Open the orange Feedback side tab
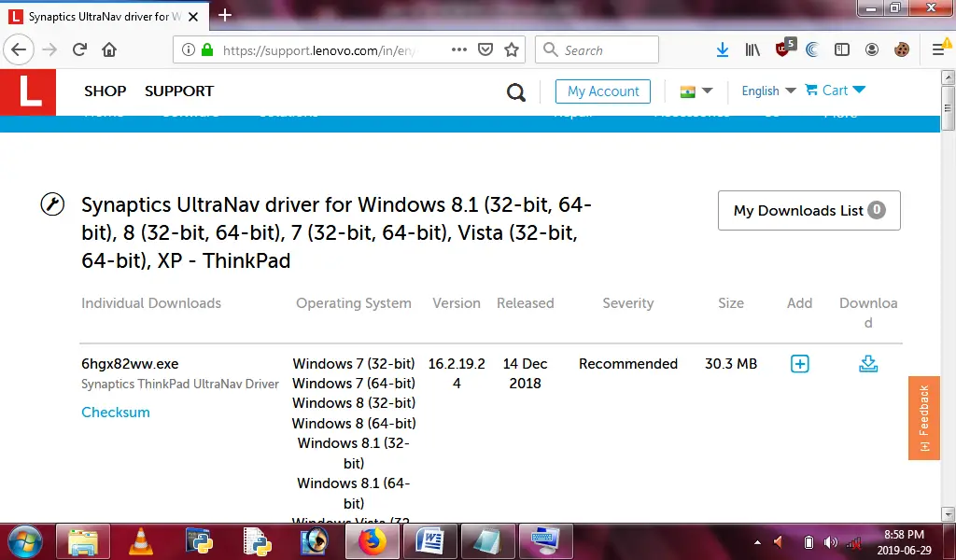 pyautogui.click(x=924, y=417)
